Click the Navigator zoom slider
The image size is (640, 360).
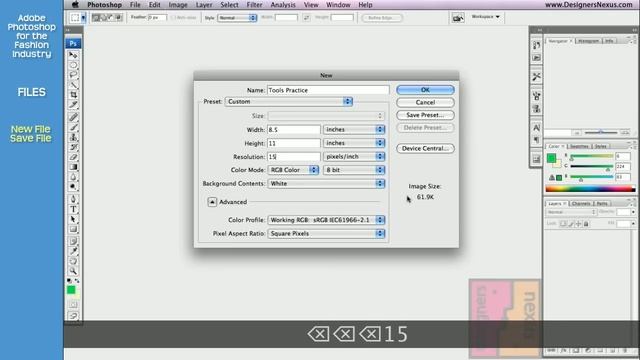[600, 132]
